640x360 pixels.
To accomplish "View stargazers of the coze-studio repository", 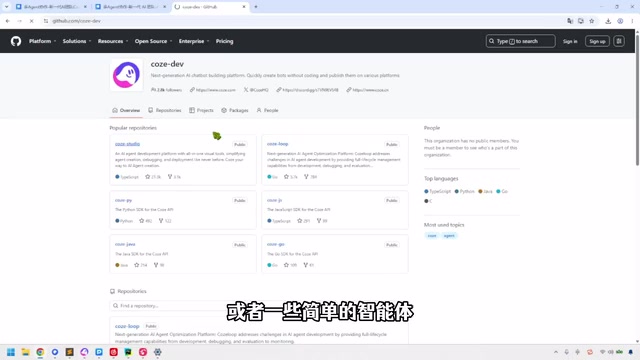I will [x=153, y=177].
